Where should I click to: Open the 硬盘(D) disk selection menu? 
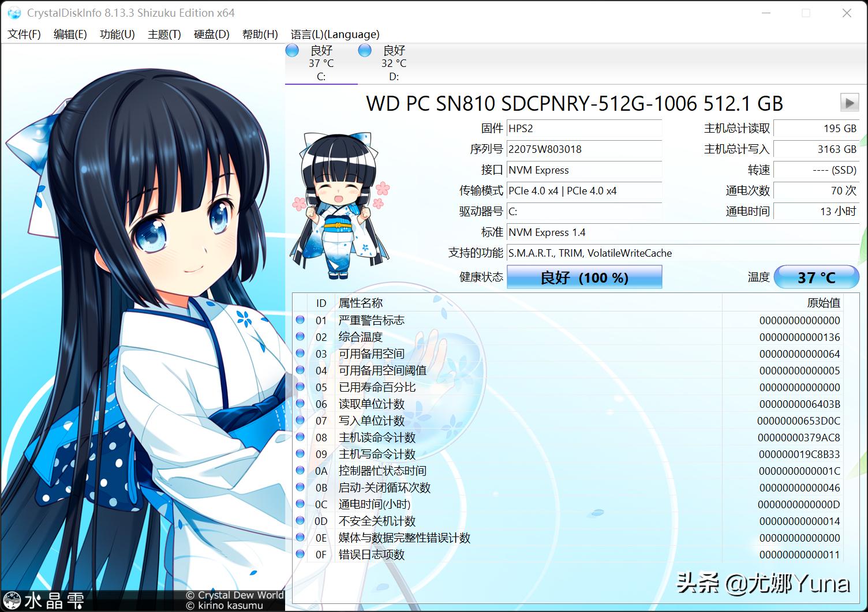pyautogui.click(x=210, y=34)
